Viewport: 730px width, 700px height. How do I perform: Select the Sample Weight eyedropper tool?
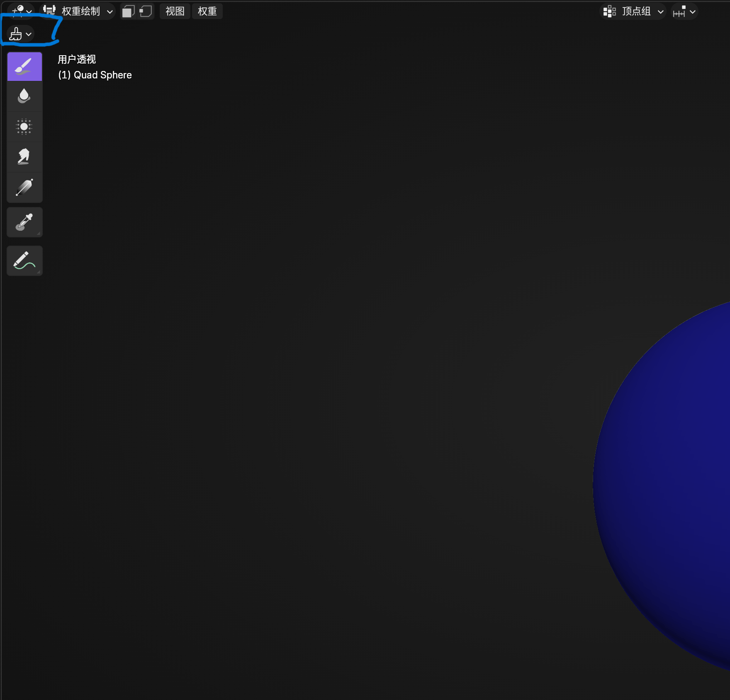24,222
